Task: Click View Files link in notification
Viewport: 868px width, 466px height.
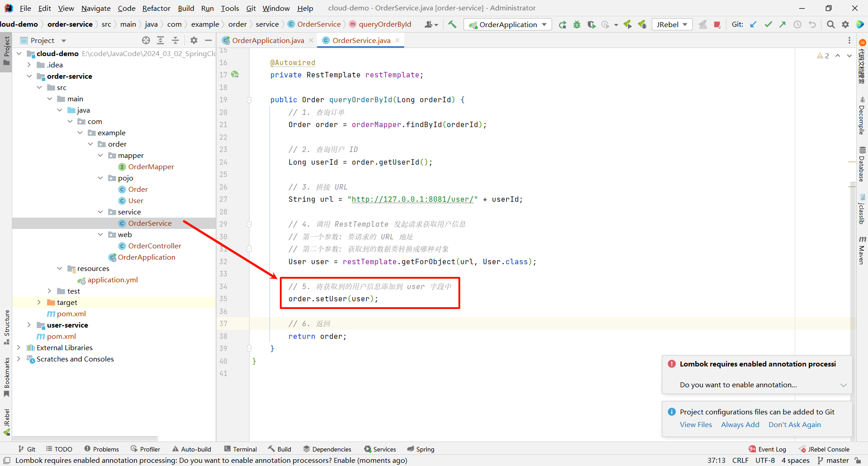Action: click(696, 424)
